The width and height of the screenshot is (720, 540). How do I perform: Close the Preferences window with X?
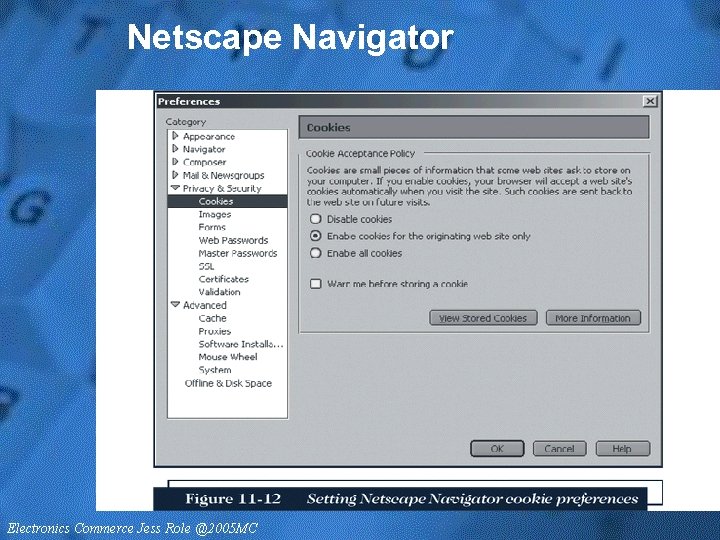[x=650, y=101]
